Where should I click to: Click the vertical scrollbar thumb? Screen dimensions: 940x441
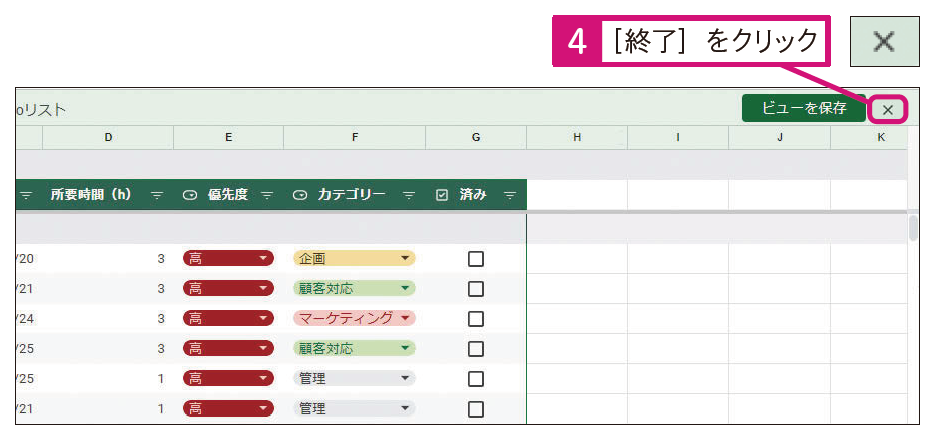(x=913, y=228)
